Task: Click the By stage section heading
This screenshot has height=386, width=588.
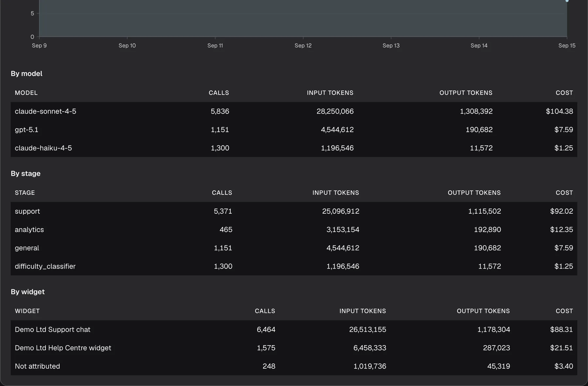Action: (x=25, y=174)
